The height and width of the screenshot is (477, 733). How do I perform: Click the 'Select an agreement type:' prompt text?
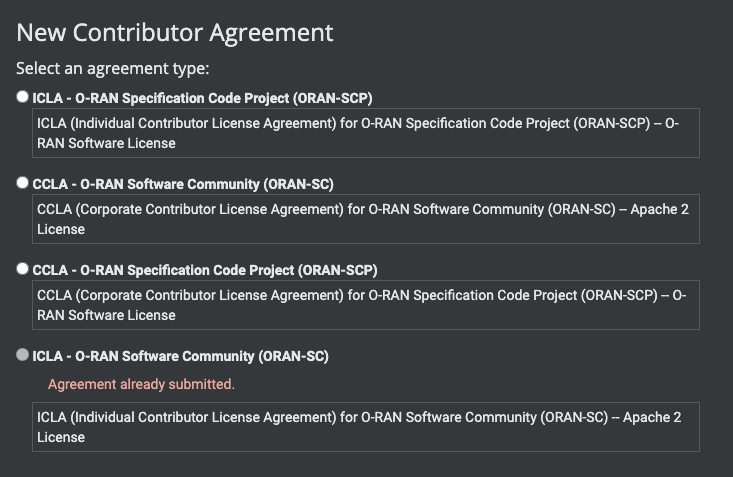[x=113, y=69]
